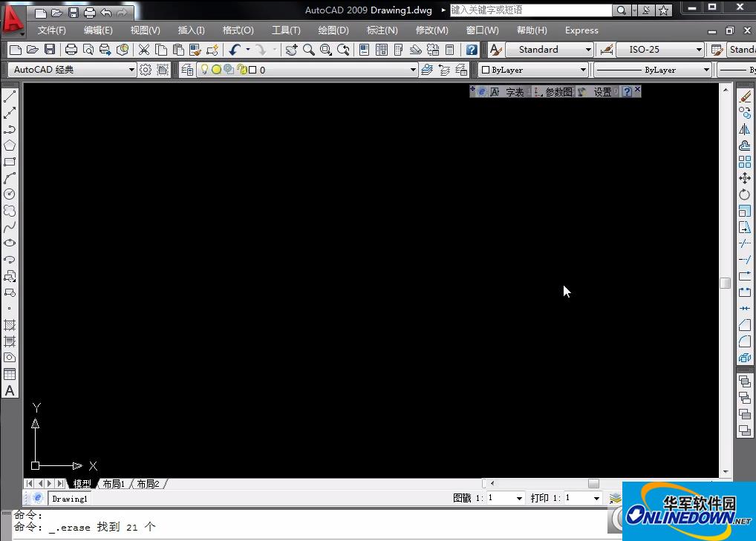The image size is (756, 541).
Task: Toggle layer 0 lock icon
Action: (x=241, y=69)
